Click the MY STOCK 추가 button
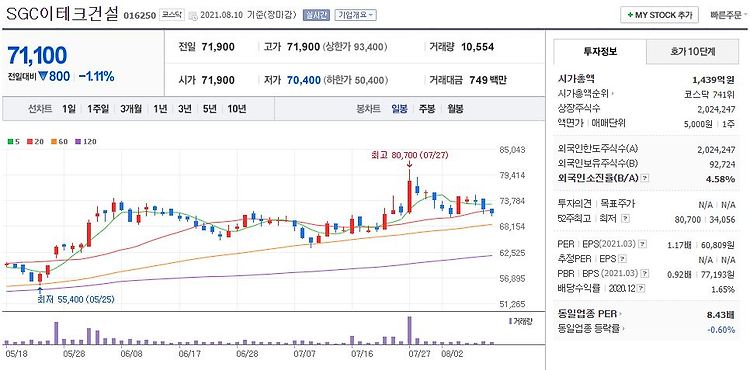Screen dimensions: 750x370 660,15
